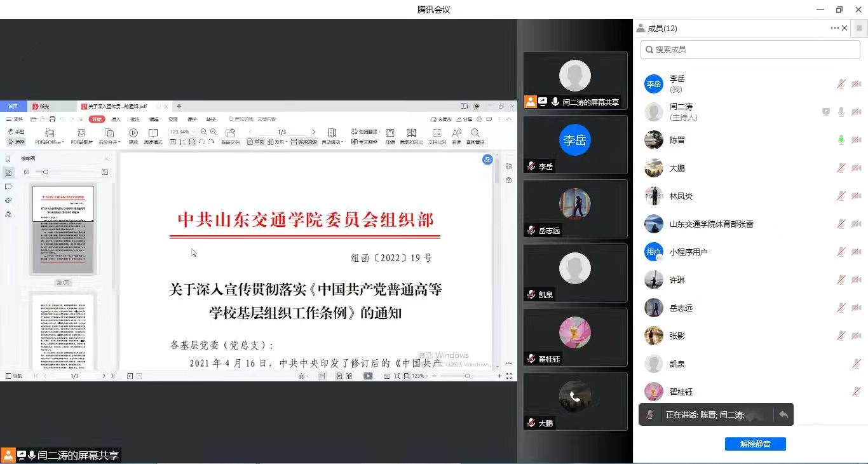This screenshot has width=868, height=464.
Task: Toggle 大鹏's camera-off icon in the member list
Action: click(856, 168)
